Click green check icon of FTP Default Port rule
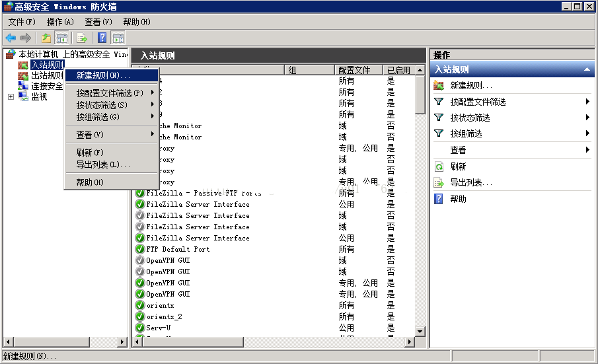This screenshot has width=598, height=364. [x=140, y=249]
